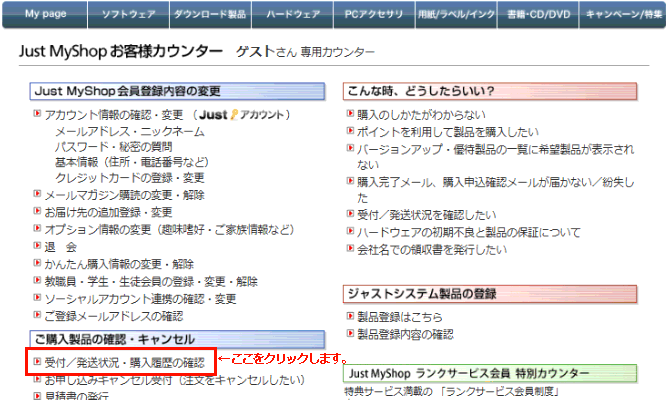The height and width of the screenshot is (402, 670).
Task: Click arrow icon beside 製品登録はこちら
Action: click(x=350, y=315)
